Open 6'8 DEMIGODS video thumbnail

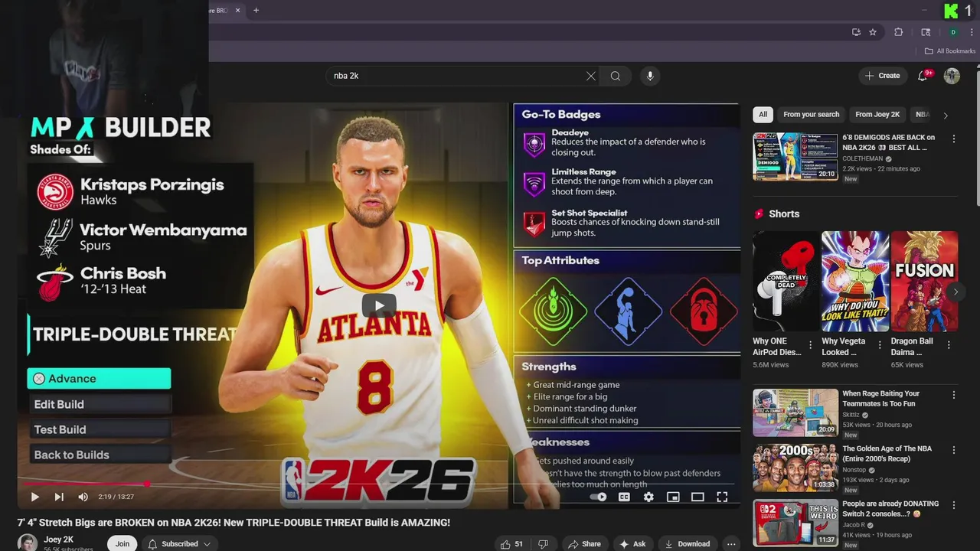(795, 156)
